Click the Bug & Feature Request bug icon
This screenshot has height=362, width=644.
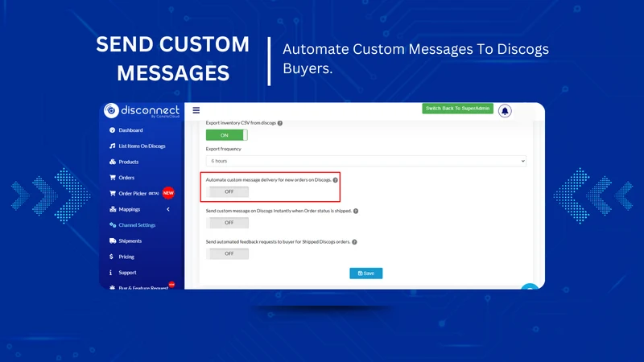tap(112, 288)
